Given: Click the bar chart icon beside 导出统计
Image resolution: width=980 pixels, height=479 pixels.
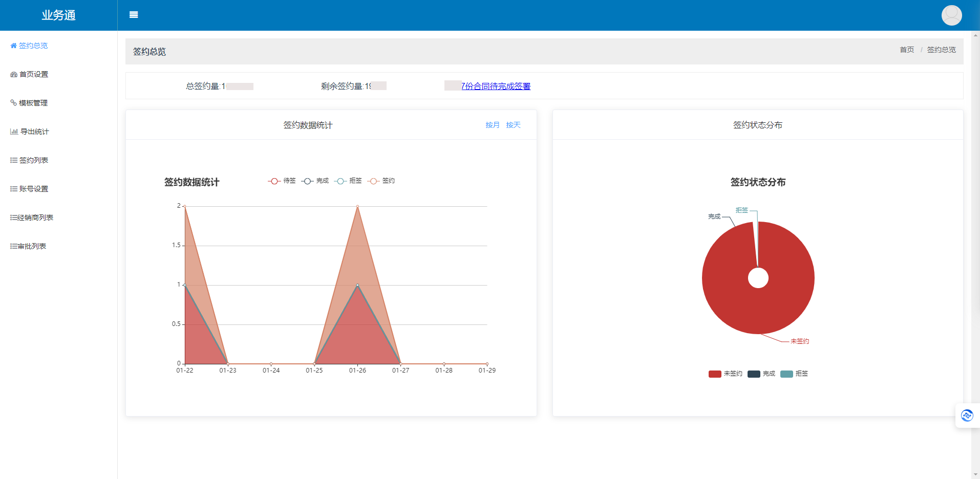Looking at the screenshot, I should tap(14, 132).
